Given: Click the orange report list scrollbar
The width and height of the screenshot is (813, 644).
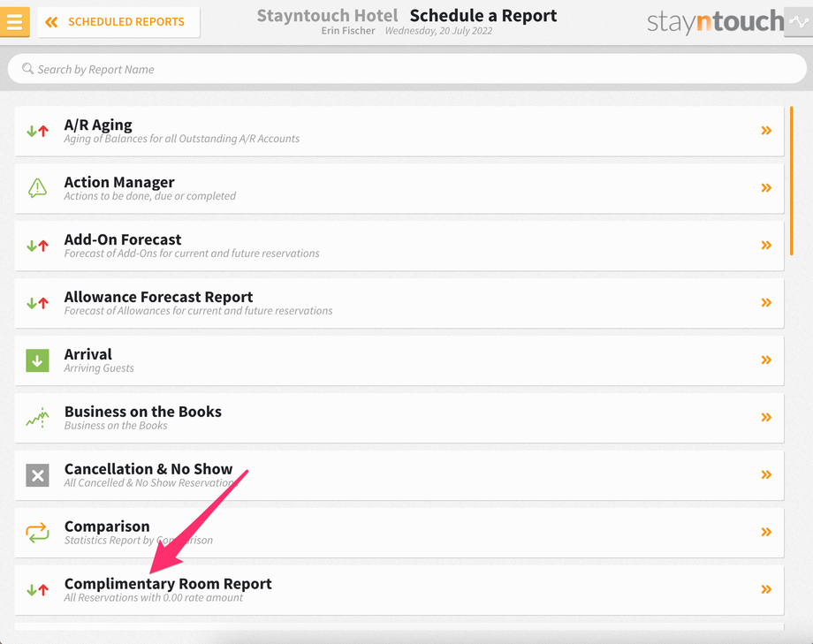Looking at the screenshot, I should (792, 180).
